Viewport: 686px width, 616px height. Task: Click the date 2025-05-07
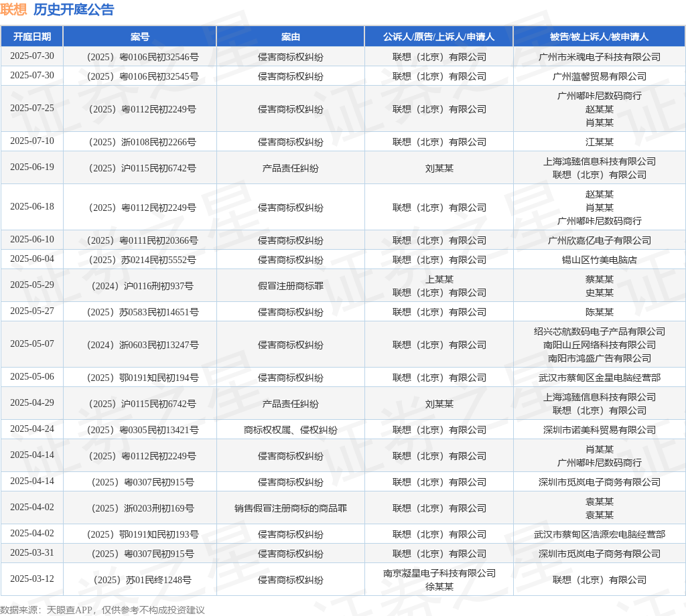(32, 343)
